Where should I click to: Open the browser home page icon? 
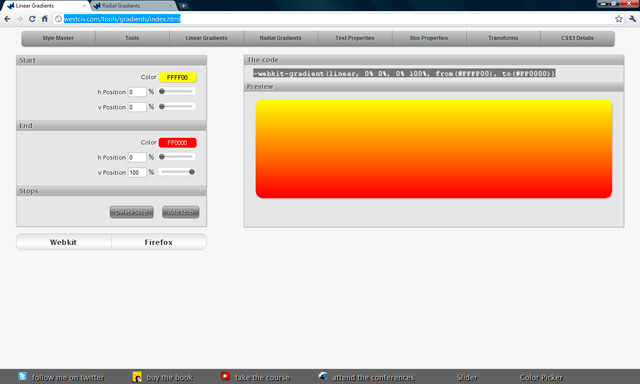[44, 19]
